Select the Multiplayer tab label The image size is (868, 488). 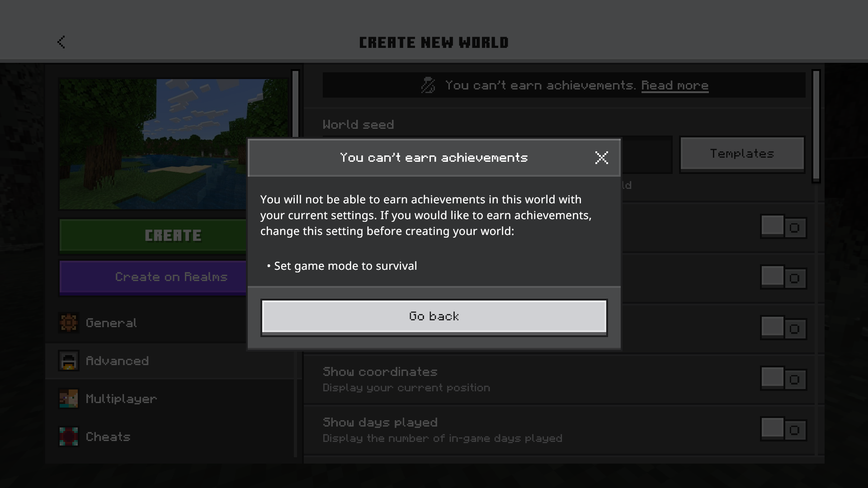(x=121, y=399)
